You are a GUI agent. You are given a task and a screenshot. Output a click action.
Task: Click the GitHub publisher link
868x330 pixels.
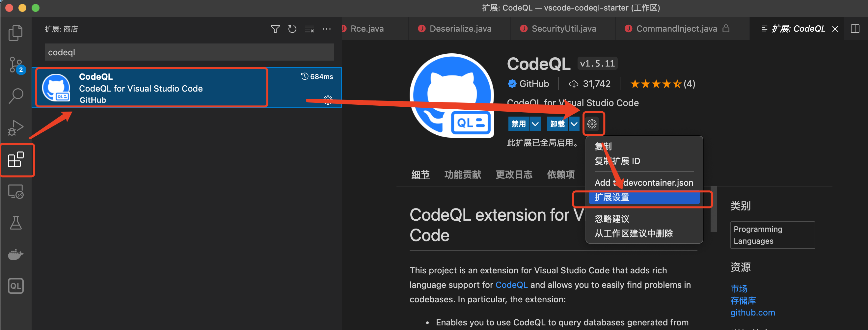tap(534, 84)
